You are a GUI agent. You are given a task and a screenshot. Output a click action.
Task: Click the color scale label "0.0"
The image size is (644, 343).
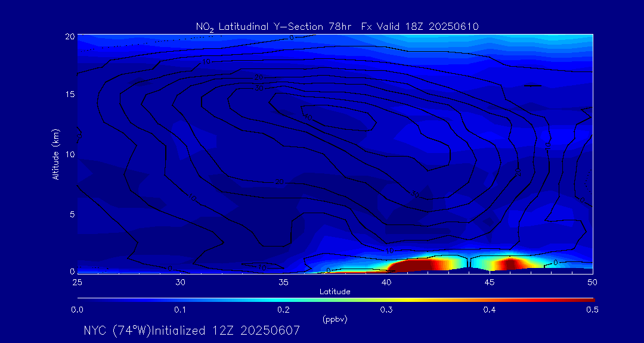coord(77,310)
